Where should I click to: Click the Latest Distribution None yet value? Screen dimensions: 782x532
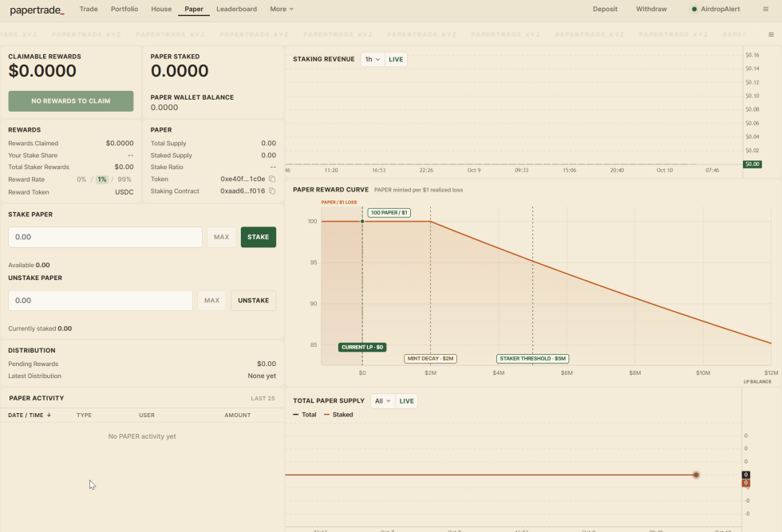point(262,376)
